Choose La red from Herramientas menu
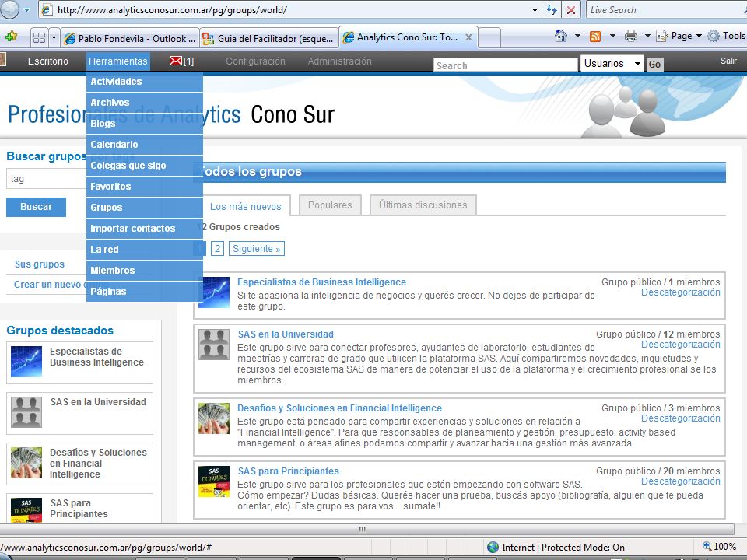The height and width of the screenshot is (560, 747). coord(145,249)
